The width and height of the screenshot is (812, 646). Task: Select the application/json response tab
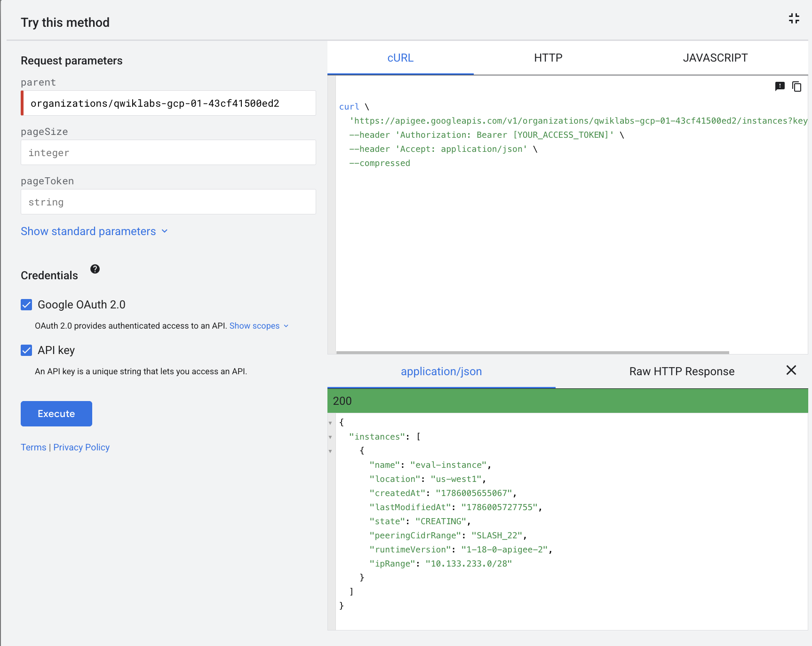441,371
